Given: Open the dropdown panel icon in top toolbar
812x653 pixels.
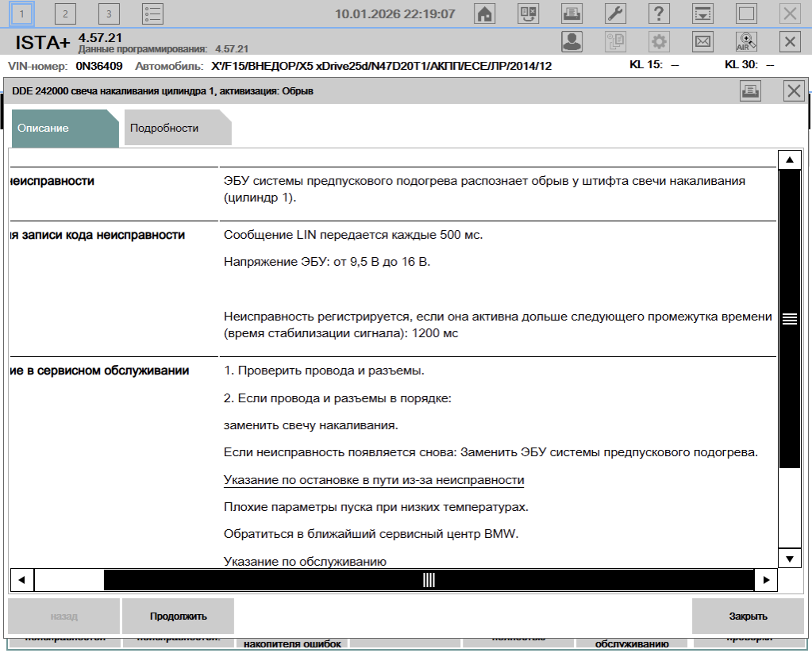Looking at the screenshot, I should point(702,13).
